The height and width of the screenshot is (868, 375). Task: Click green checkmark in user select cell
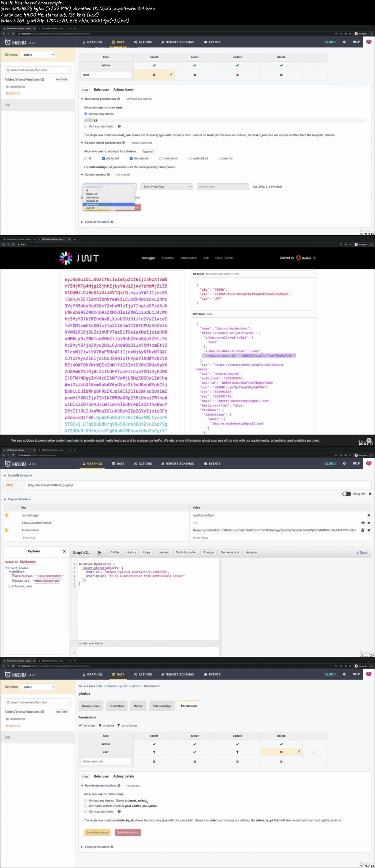point(194,752)
